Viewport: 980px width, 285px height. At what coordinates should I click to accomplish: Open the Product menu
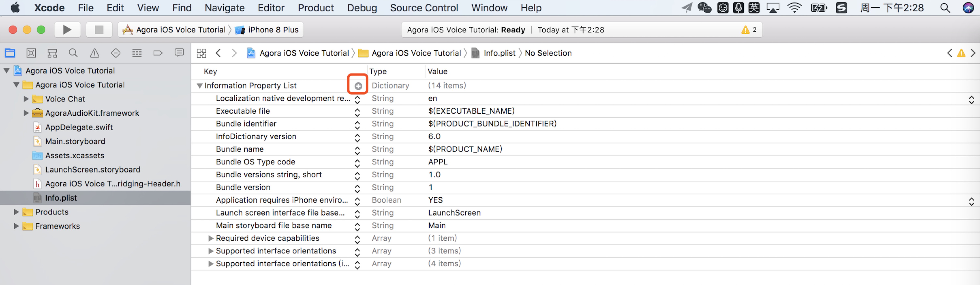pos(316,8)
